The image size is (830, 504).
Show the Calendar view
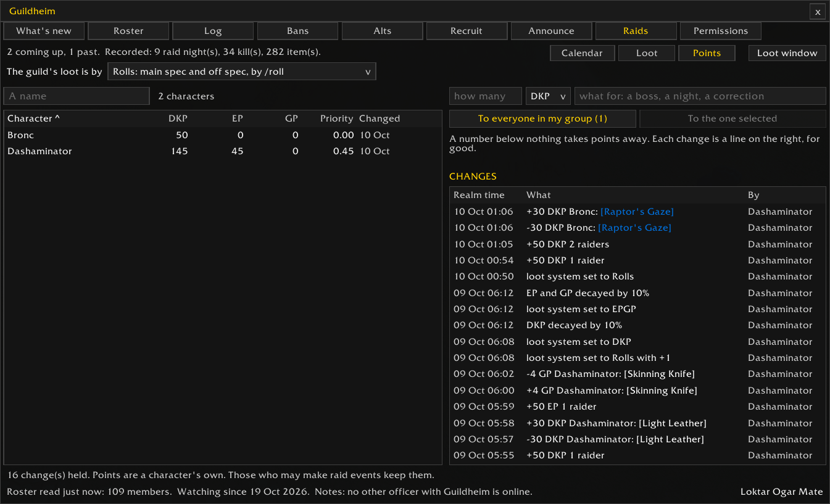tap(582, 53)
